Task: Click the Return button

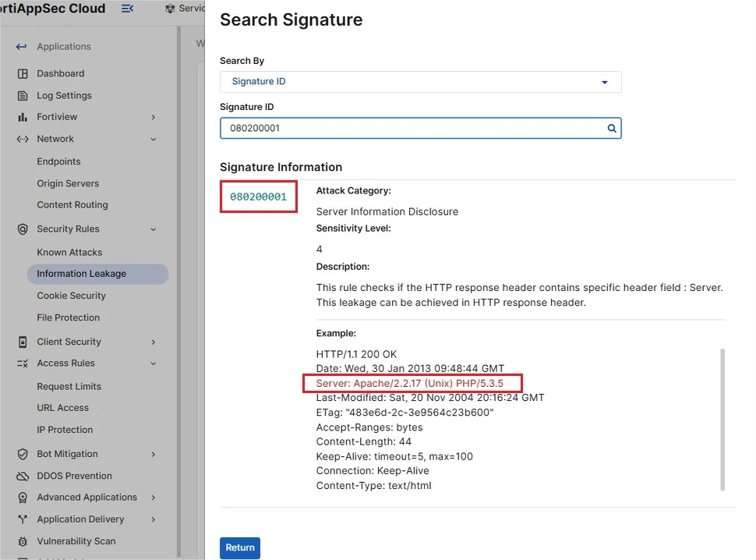Action: [239, 548]
